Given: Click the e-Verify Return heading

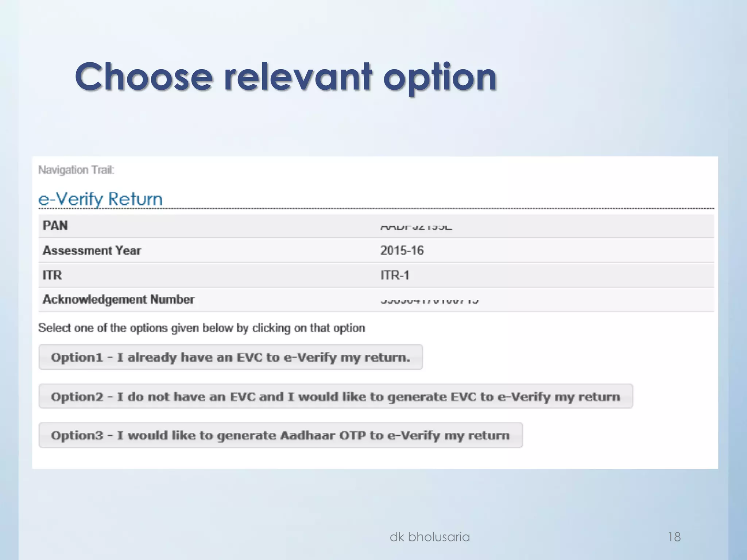Looking at the screenshot, I should click(100, 199).
